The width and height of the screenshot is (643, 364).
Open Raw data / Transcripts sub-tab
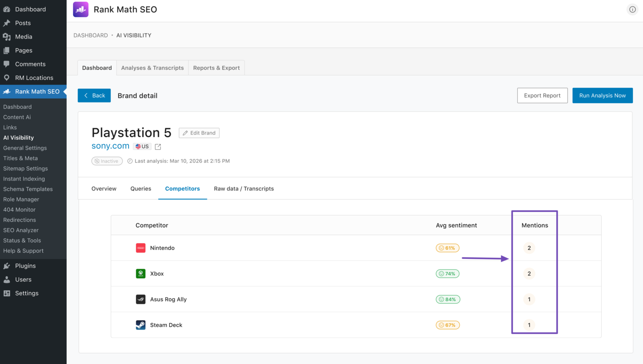[x=244, y=189]
